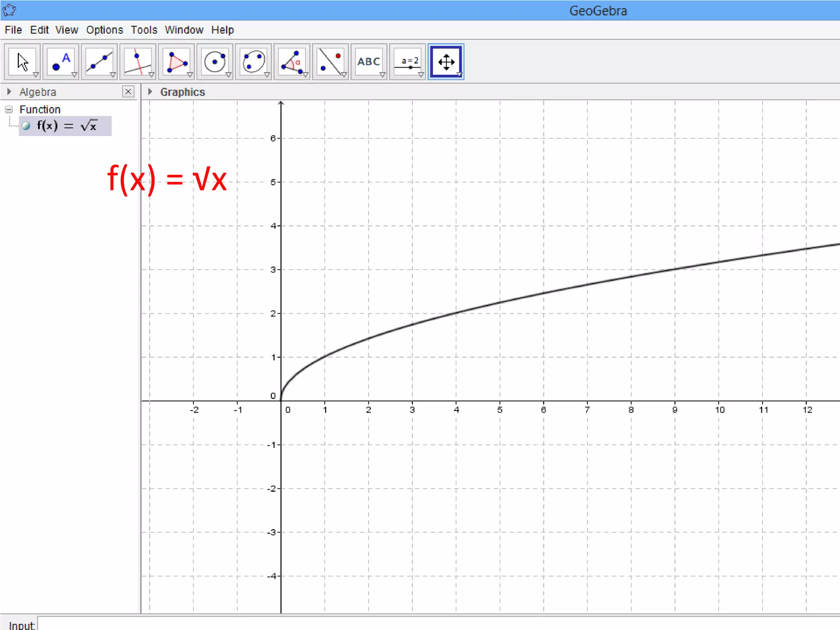Select the New Point tool

61,62
